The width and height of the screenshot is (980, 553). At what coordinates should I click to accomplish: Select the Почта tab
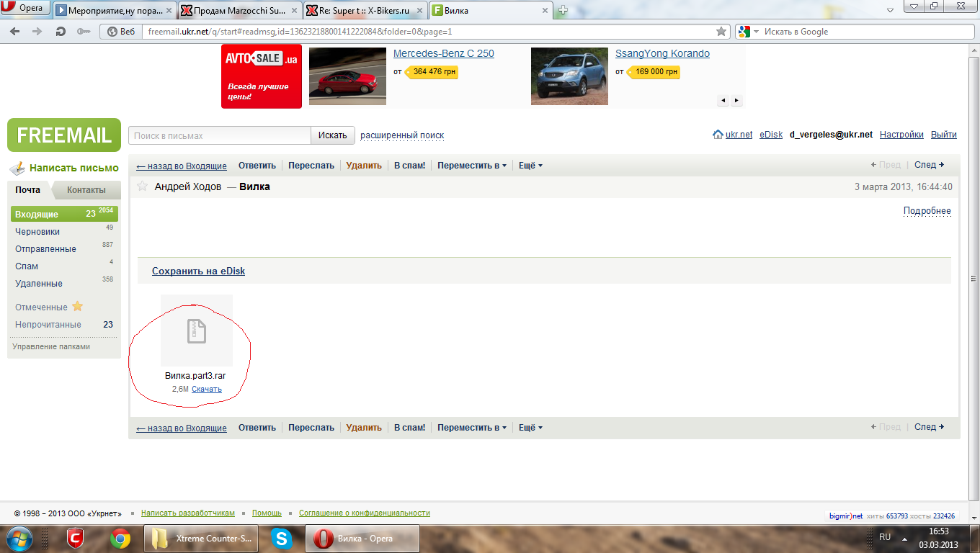click(x=28, y=190)
